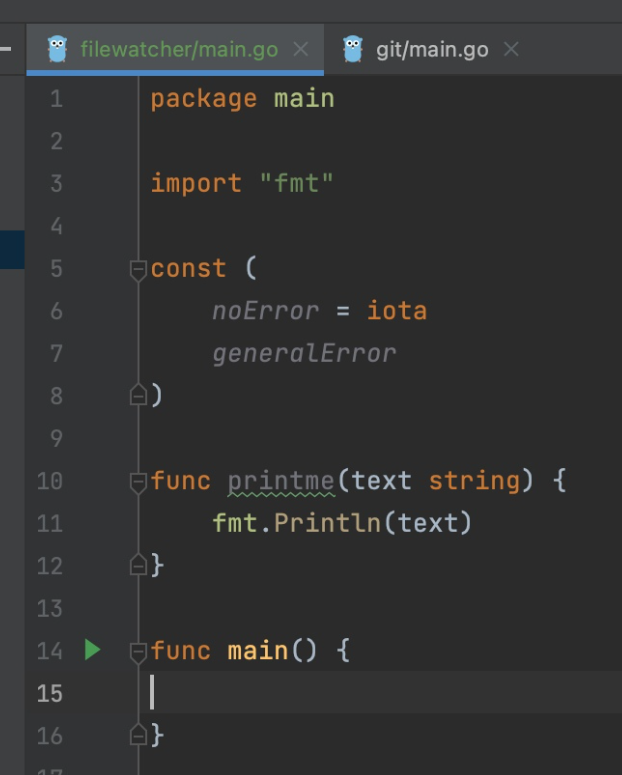Click the gopher icon on filewatcher/main.go tab
The height and width of the screenshot is (775, 622).
pyautogui.click(x=57, y=49)
